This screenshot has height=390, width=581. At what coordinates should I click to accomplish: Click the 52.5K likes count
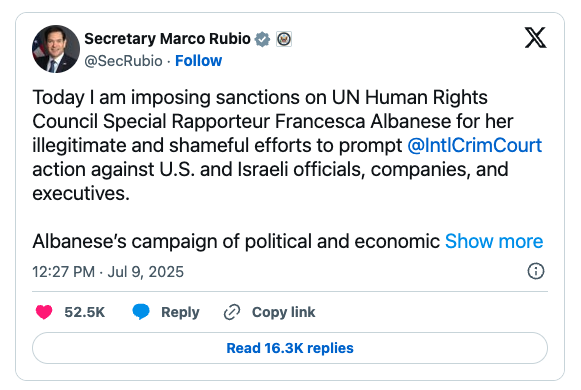(84, 312)
